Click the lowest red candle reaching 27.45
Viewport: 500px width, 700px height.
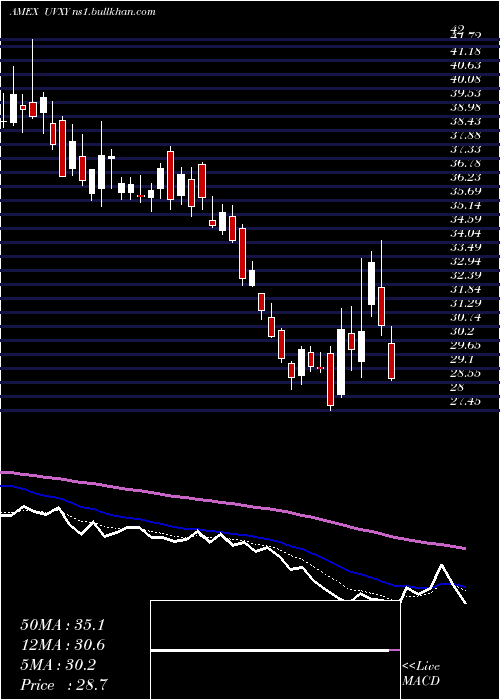[x=330, y=379]
